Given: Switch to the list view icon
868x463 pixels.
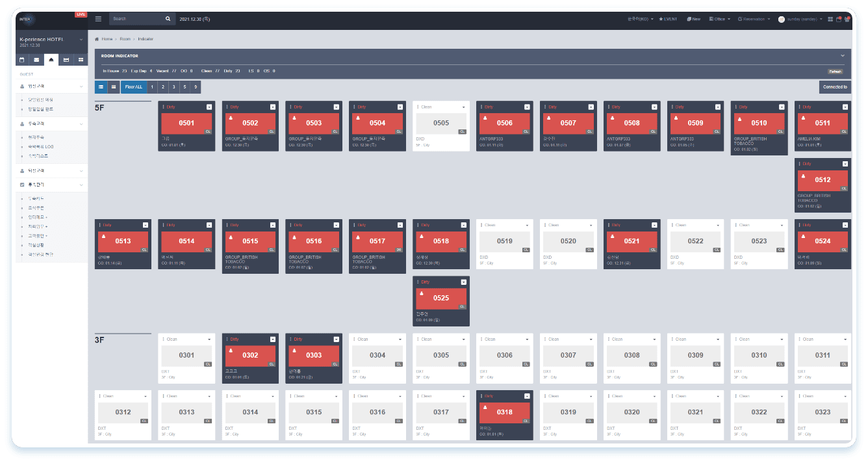Looking at the screenshot, I should pyautogui.click(x=101, y=86).
